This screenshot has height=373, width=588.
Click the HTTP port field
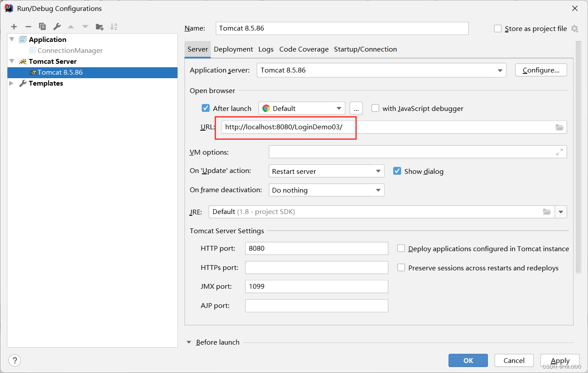[x=317, y=249]
